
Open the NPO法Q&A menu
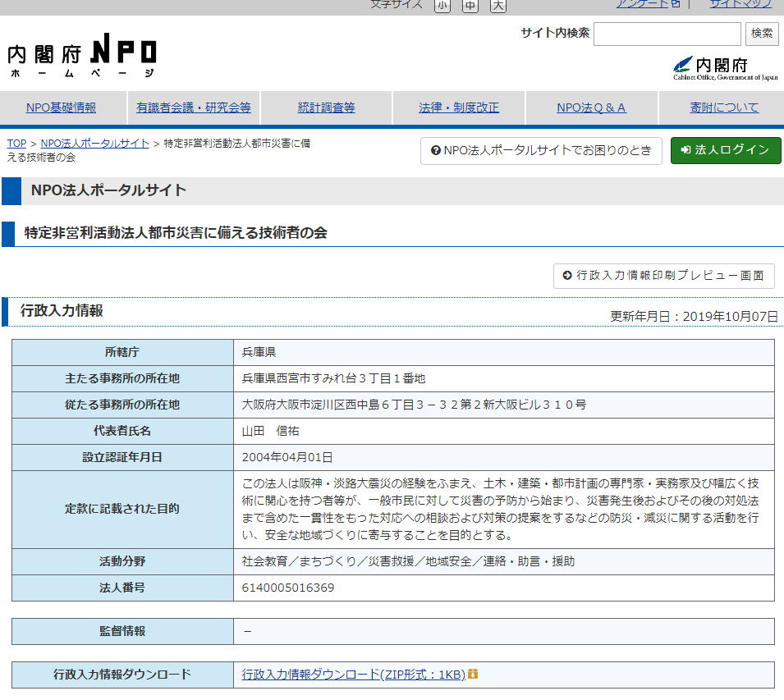pos(591,108)
